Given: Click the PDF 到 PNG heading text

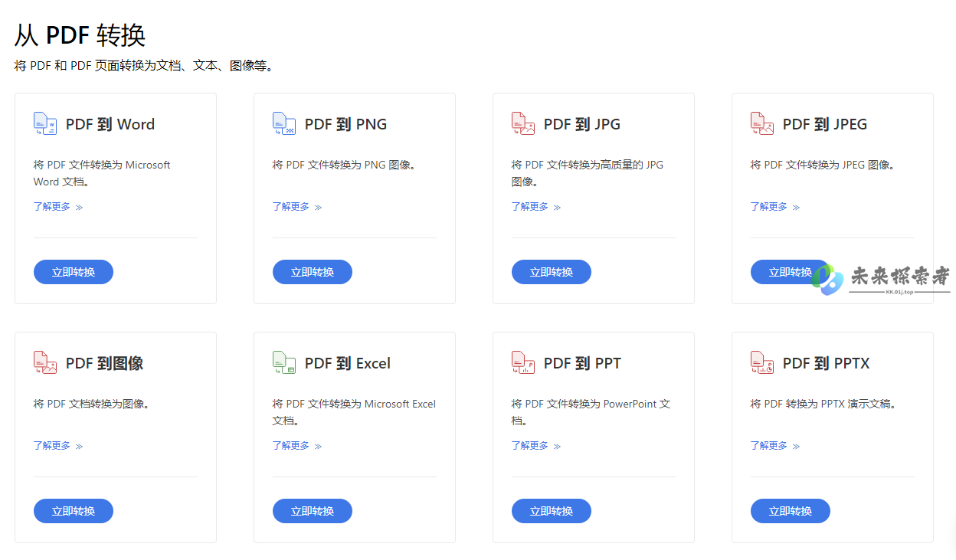Looking at the screenshot, I should point(345,125).
